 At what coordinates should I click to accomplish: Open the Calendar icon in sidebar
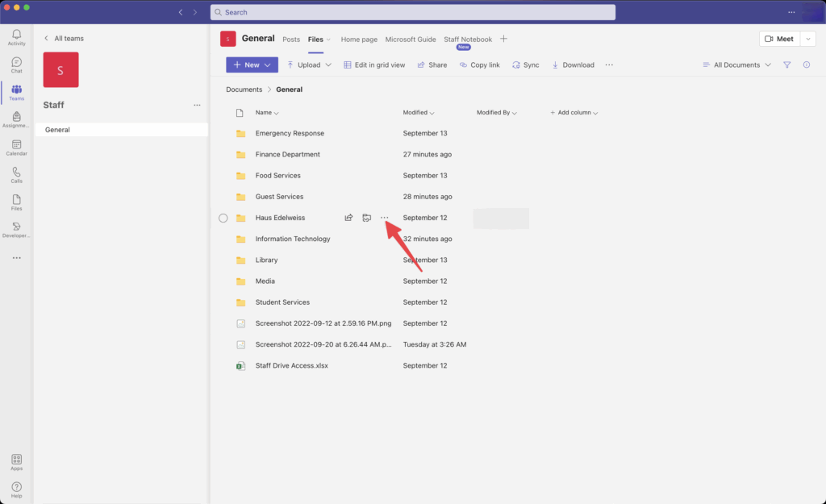pos(16,147)
